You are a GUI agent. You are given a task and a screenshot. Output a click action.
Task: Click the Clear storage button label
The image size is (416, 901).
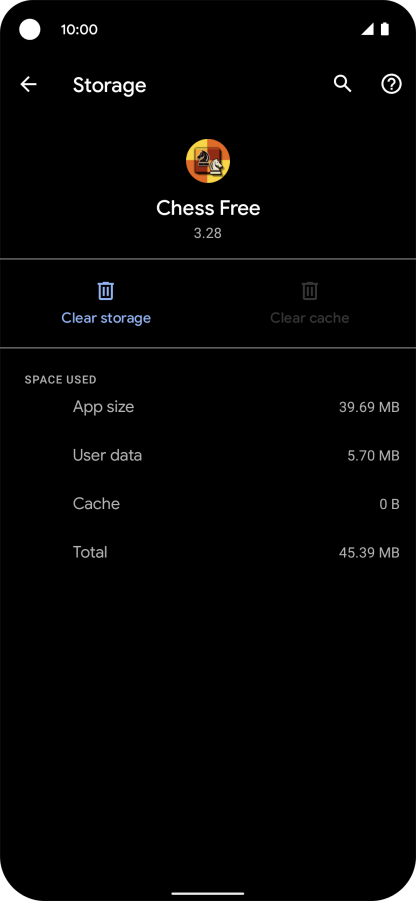(106, 318)
